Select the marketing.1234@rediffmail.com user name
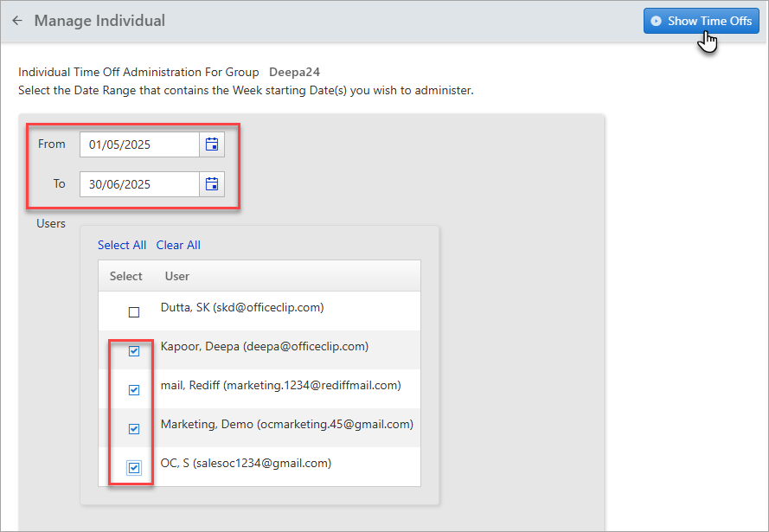 coord(280,386)
